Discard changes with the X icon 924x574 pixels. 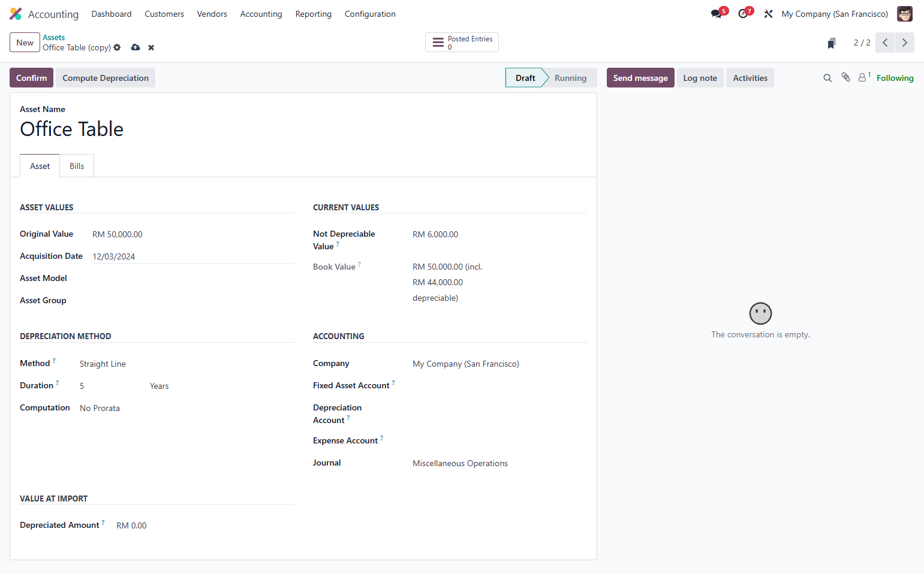pyautogui.click(x=151, y=47)
